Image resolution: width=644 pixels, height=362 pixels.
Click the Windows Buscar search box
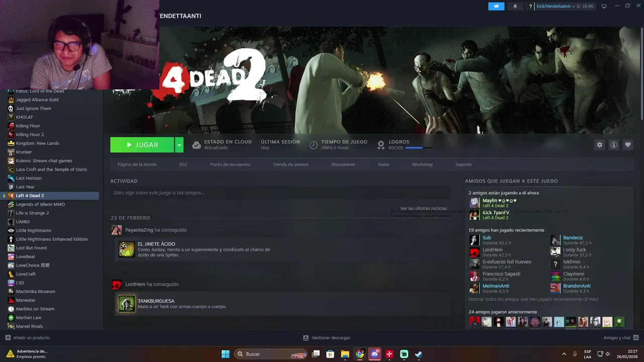(270, 354)
